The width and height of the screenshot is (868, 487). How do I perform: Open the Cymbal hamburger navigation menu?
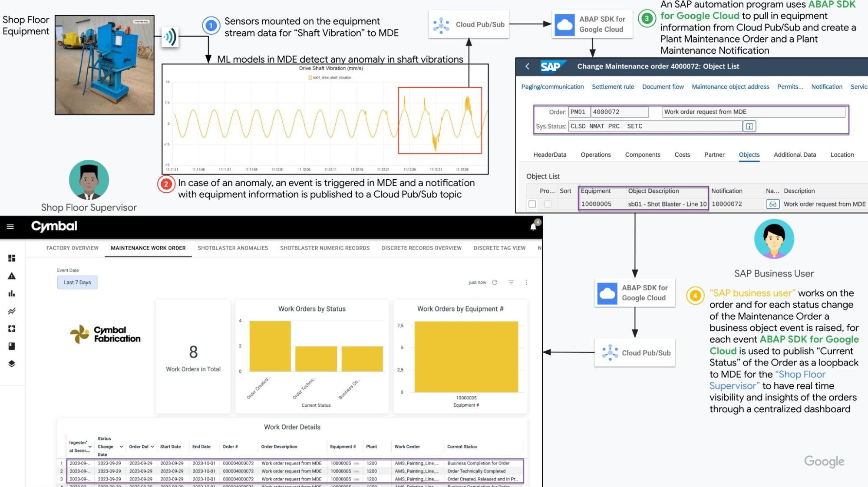coord(10,227)
